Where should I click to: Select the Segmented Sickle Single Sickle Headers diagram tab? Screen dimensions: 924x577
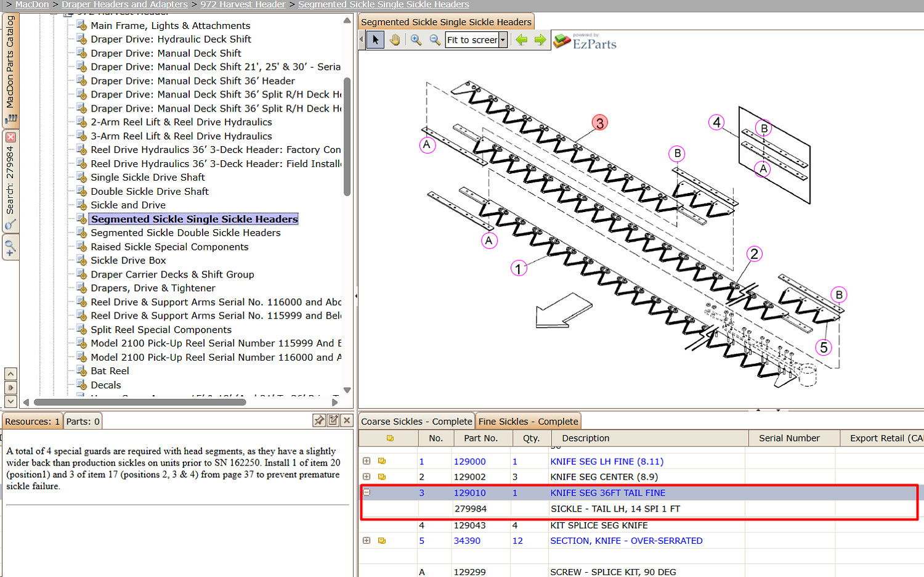[x=446, y=22]
